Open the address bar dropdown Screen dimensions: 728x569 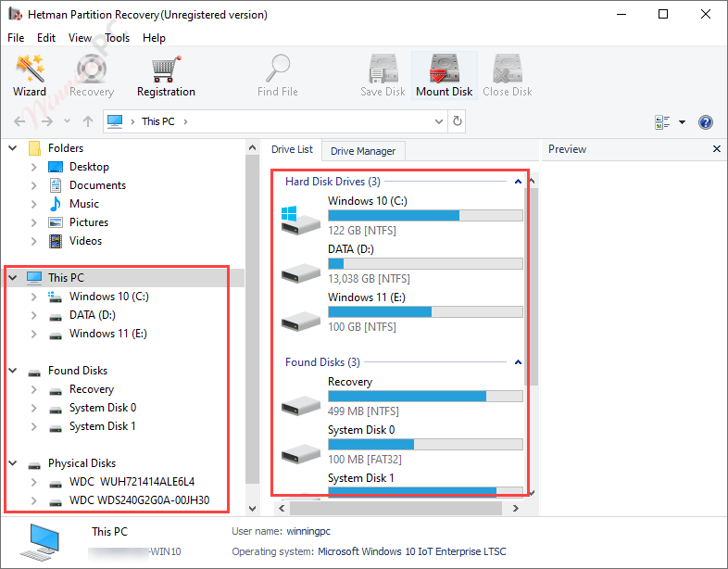click(439, 121)
